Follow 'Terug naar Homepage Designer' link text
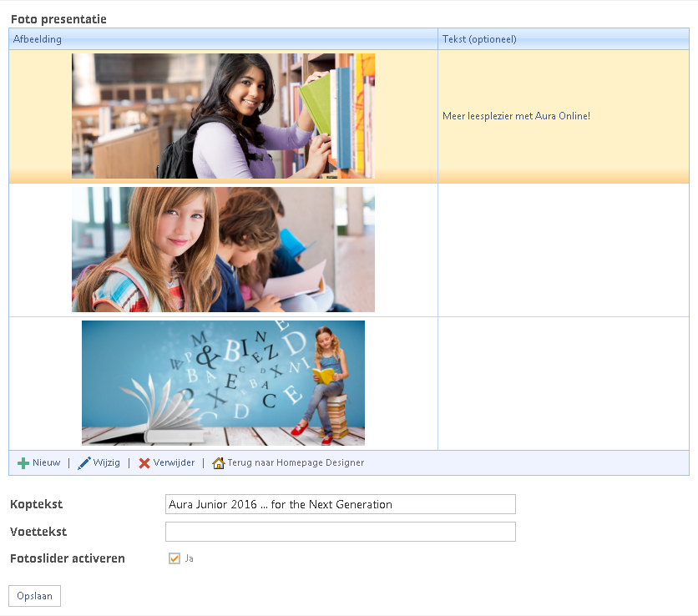 tap(296, 463)
